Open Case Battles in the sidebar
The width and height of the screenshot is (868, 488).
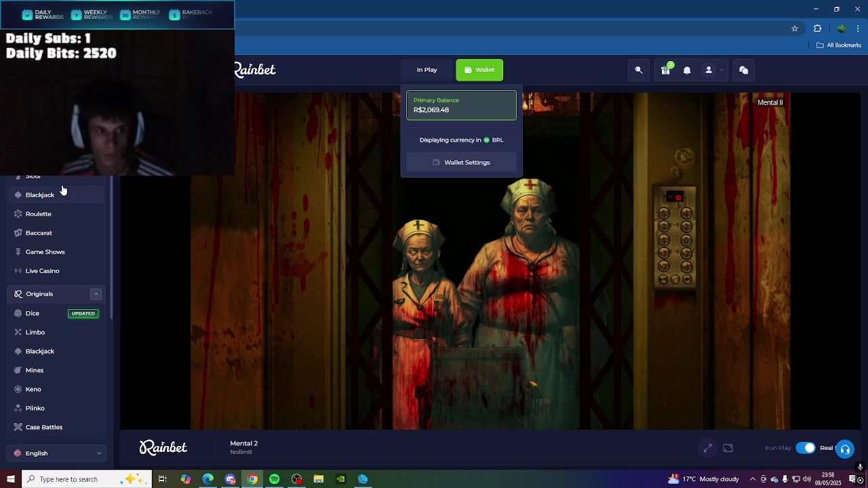point(57,428)
